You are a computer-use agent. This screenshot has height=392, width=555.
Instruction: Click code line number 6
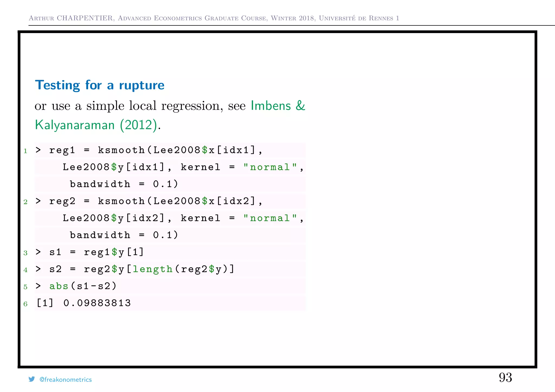pyautogui.click(x=25, y=304)
